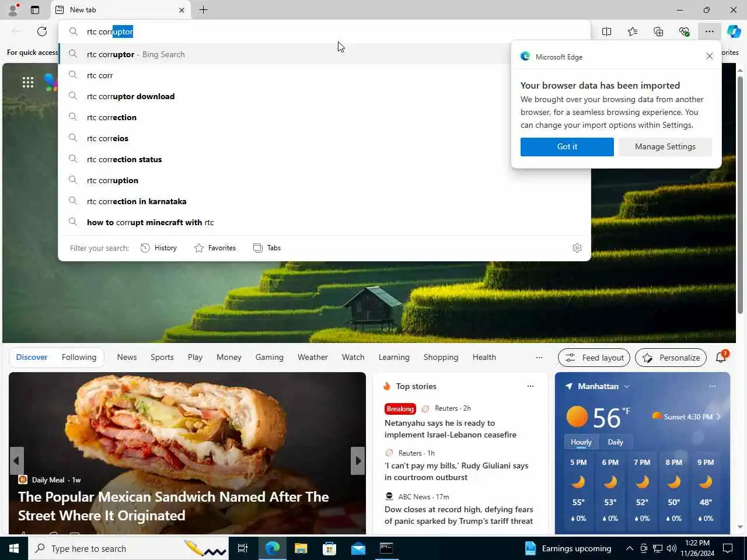This screenshot has height=560, width=747.
Task: Open more feed categories ellipsis
Action: pos(539,358)
